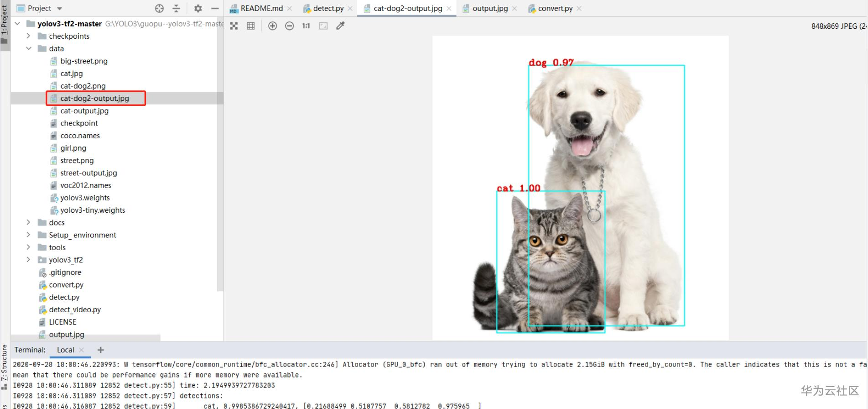The image size is (868, 409).
Task: Expand the tools folder
Action: [x=28, y=247]
